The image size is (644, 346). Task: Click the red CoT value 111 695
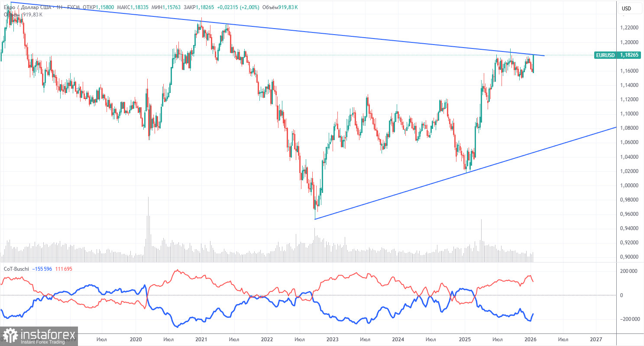click(x=64, y=269)
